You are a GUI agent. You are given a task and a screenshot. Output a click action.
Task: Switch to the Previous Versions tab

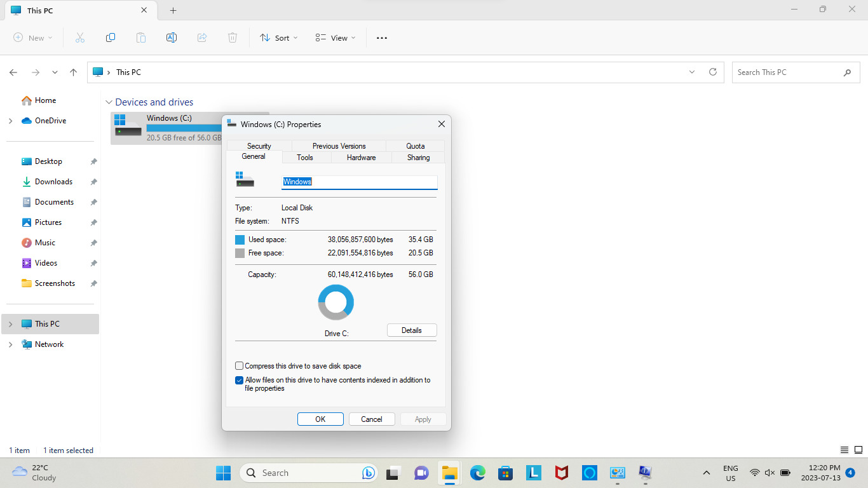tap(339, 146)
